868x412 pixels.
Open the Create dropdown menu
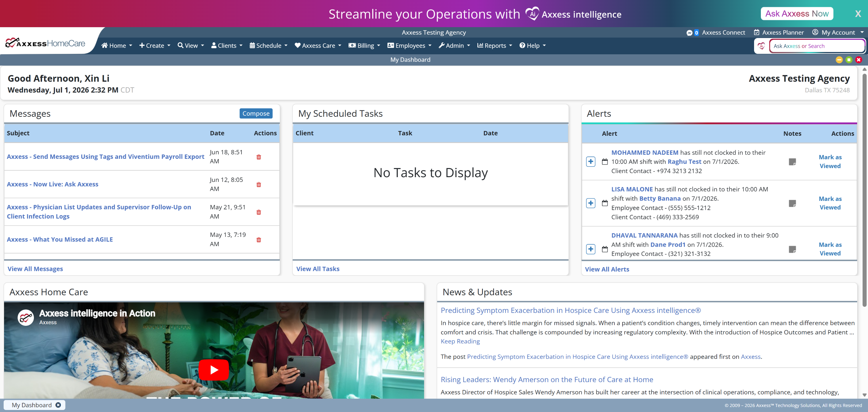point(155,45)
